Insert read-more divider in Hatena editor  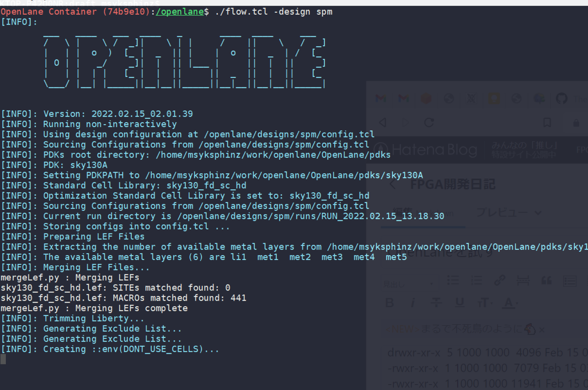click(523, 280)
